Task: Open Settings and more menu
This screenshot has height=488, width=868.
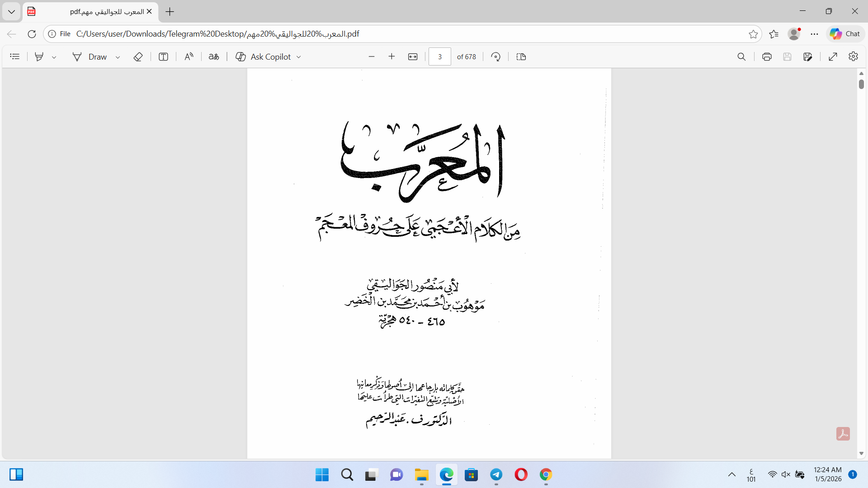Action: tap(815, 34)
